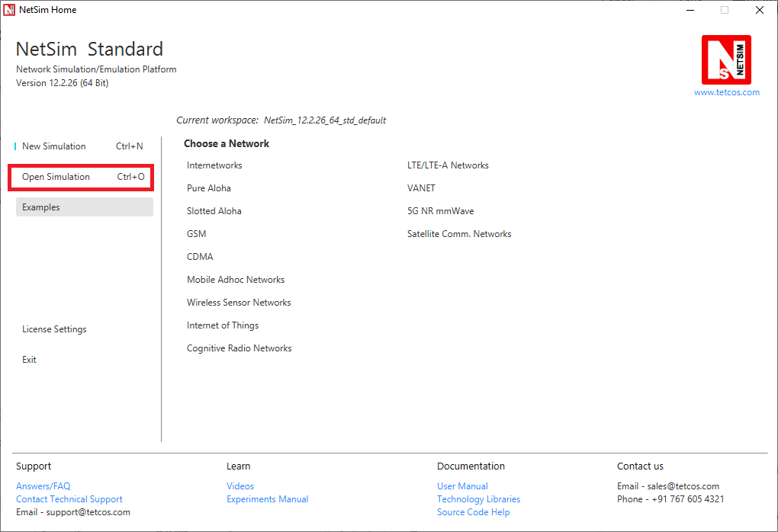
Task: Select Internet of Things network
Action: (x=223, y=325)
